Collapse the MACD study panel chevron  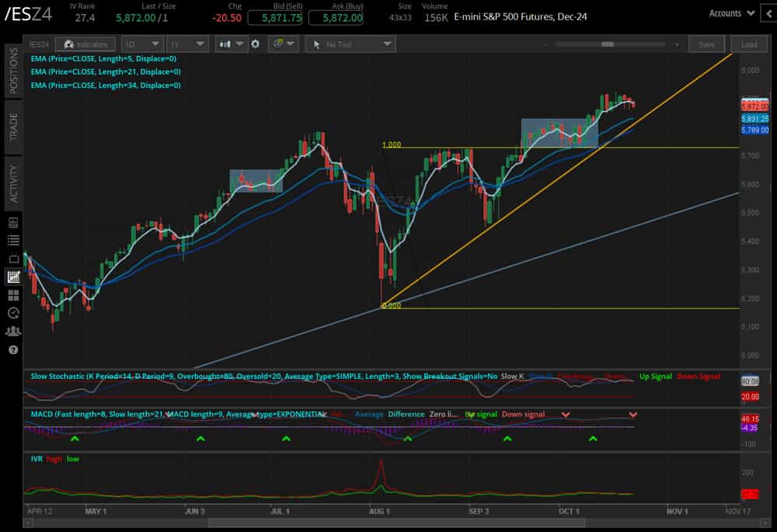(632, 414)
